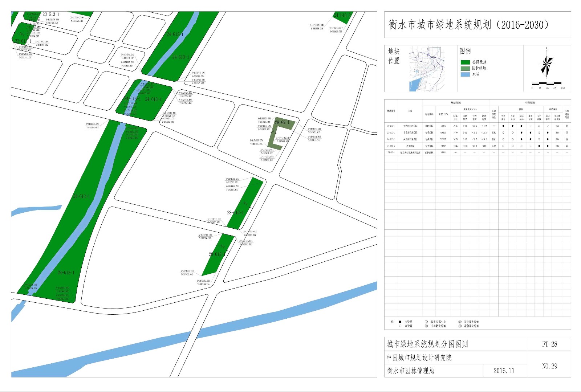581x392 pixels.
Task: Click the circled number in the first table row
Action: click(566, 126)
